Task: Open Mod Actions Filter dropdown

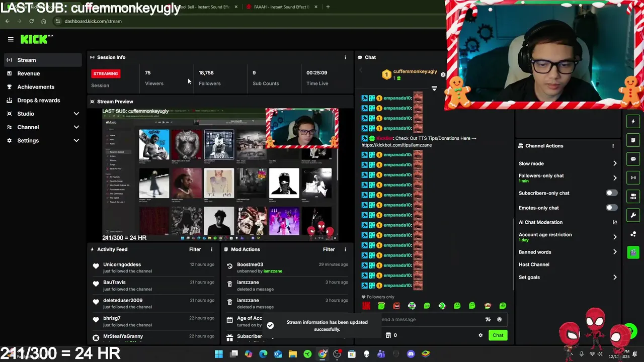Action: pos(329,249)
